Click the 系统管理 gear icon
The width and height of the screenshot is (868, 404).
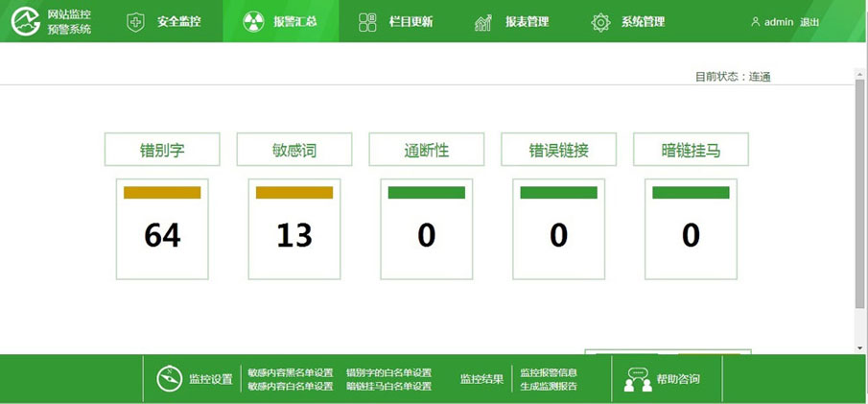[x=600, y=22]
